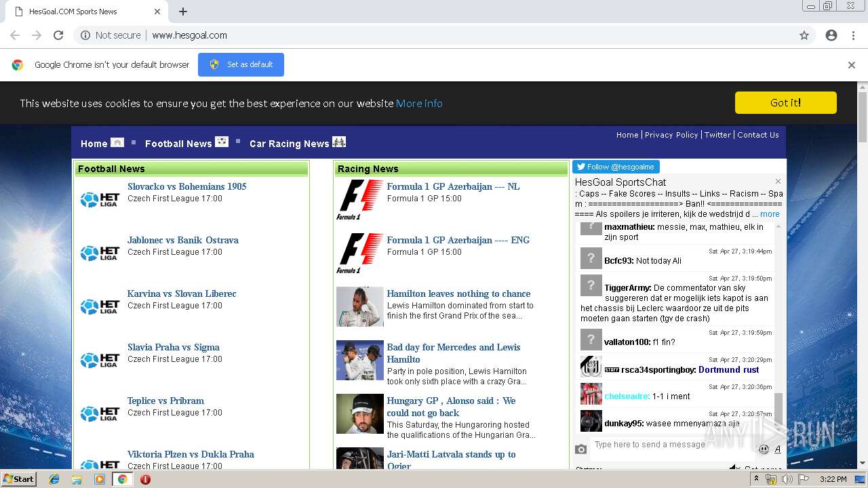Dismiss the default browser notification bar
Image resolution: width=868 pixels, height=488 pixels.
coord(852,65)
